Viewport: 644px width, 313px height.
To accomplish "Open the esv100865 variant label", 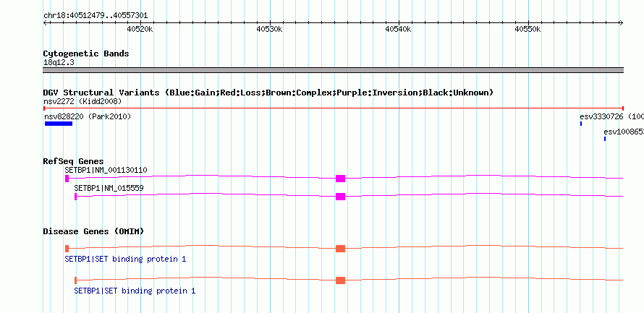I will pyautogui.click(x=624, y=132).
